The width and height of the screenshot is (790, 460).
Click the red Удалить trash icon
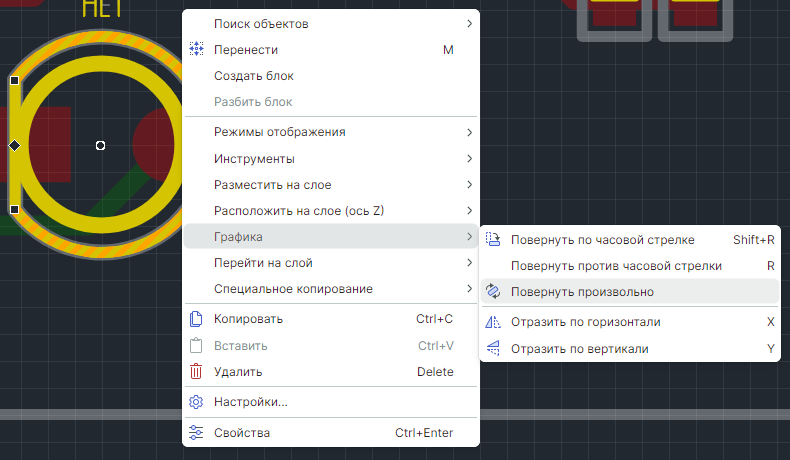(196, 372)
